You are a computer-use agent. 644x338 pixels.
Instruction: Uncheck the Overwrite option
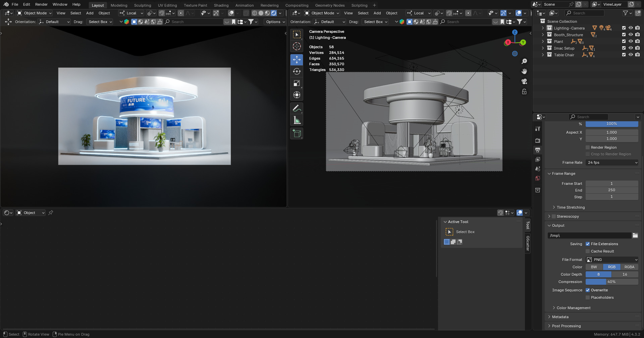(588, 290)
